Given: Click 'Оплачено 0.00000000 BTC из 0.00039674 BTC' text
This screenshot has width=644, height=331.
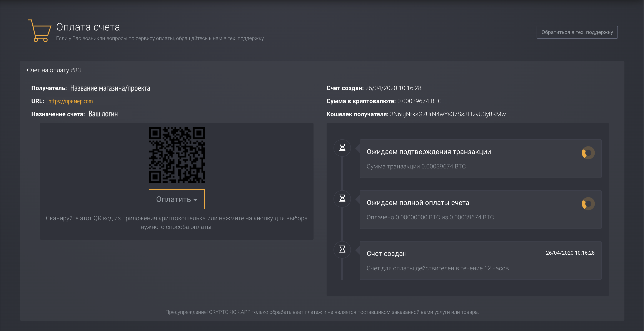Looking at the screenshot, I should [430, 217].
